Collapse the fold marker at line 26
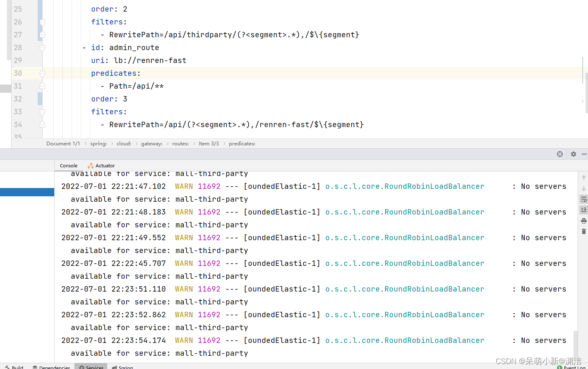 click(x=42, y=22)
